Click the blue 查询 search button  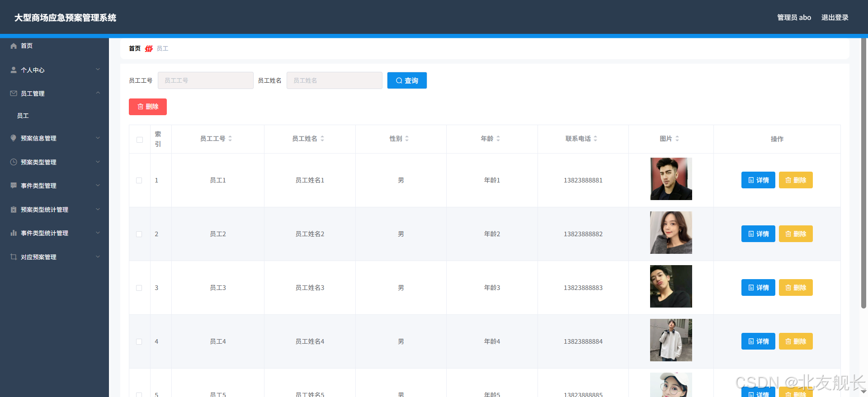click(407, 80)
